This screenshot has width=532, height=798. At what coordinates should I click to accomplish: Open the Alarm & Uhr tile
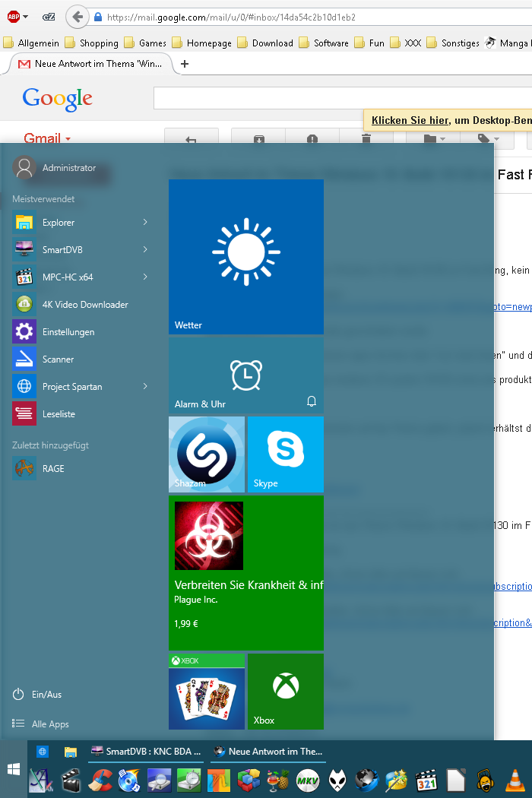pyautogui.click(x=246, y=375)
